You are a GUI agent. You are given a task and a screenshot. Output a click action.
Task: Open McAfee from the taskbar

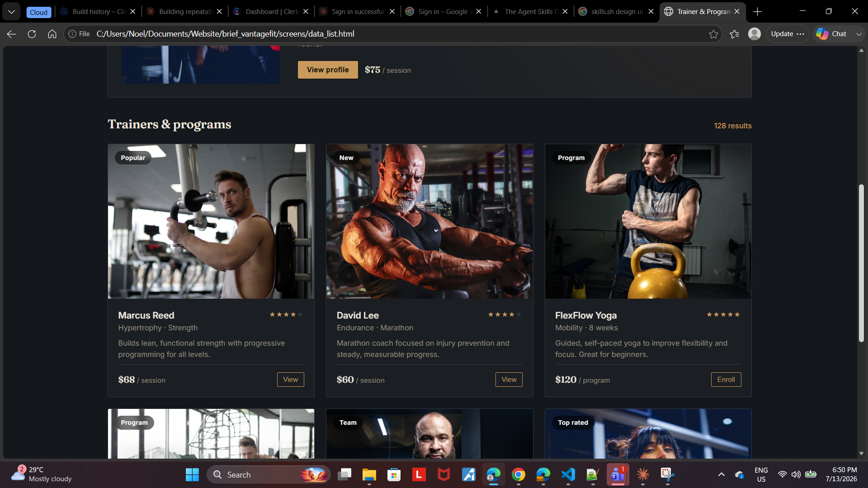click(444, 474)
